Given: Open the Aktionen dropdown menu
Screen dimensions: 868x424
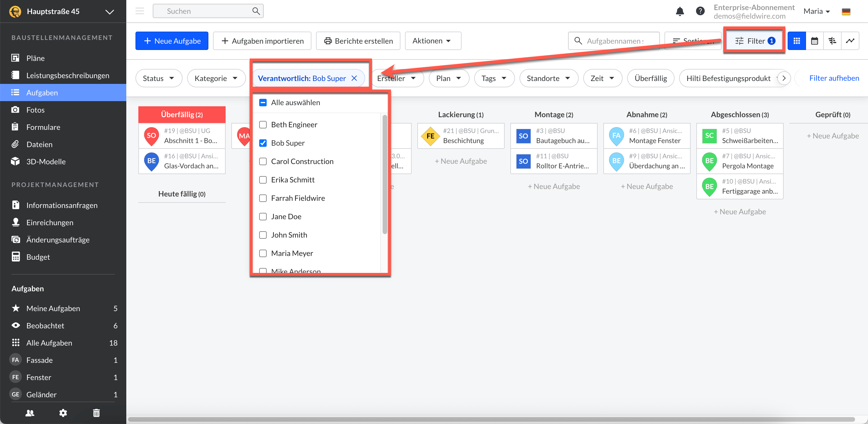Looking at the screenshot, I should pos(432,41).
